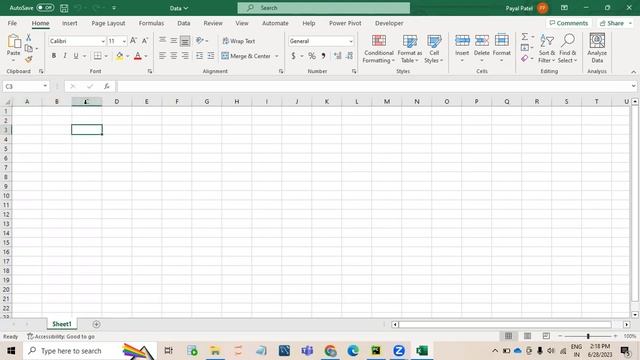The height and width of the screenshot is (360, 640).
Task: Collapse the ribbon with chevron
Action: pyautogui.click(x=633, y=72)
